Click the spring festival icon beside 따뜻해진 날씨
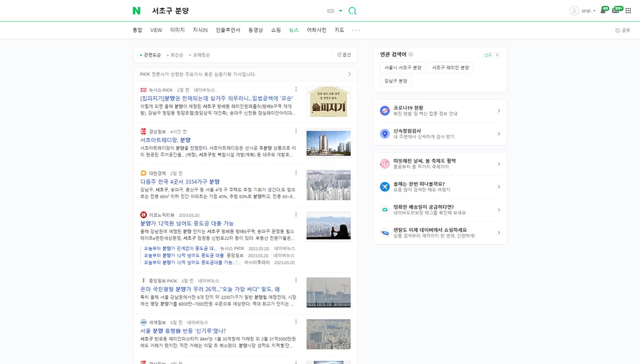The image size is (640, 364). [x=385, y=164]
